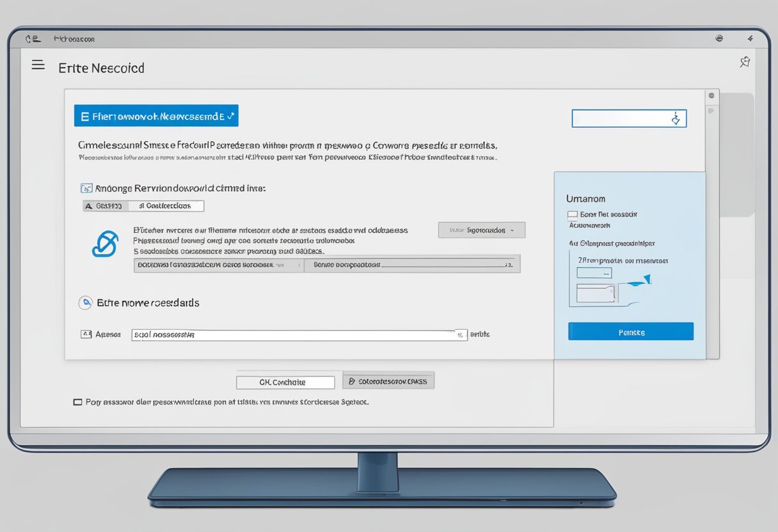Select the blue circular link icon beside server settings

pyautogui.click(x=104, y=244)
